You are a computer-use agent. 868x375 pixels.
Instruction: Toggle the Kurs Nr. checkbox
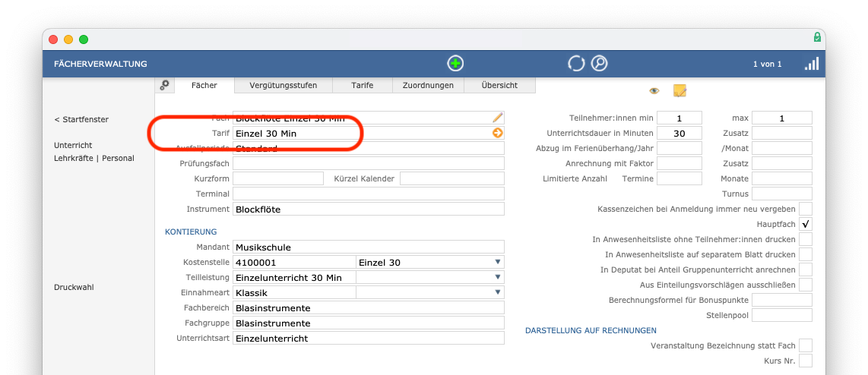pyautogui.click(x=806, y=361)
